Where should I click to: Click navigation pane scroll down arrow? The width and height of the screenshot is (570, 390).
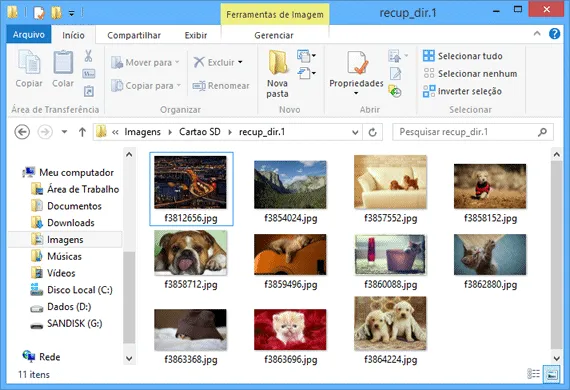[x=129, y=358]
